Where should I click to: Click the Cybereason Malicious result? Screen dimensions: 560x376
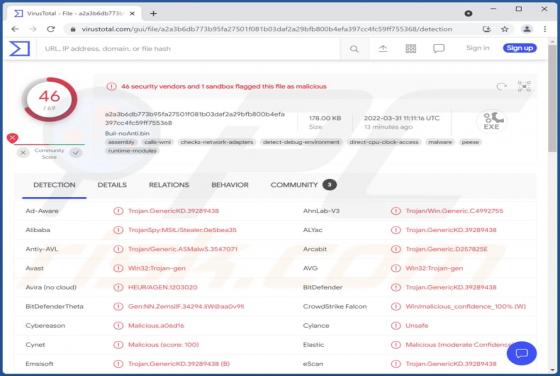pyautogui.click(x=156, y=326)
